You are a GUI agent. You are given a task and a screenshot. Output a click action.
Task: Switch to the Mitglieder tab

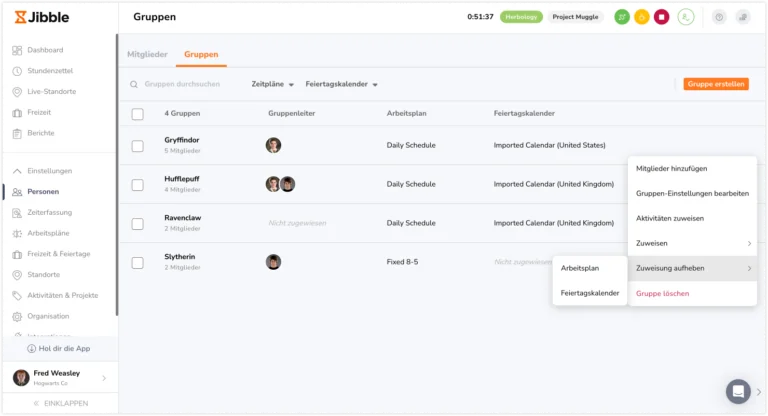tap(147, 54)
